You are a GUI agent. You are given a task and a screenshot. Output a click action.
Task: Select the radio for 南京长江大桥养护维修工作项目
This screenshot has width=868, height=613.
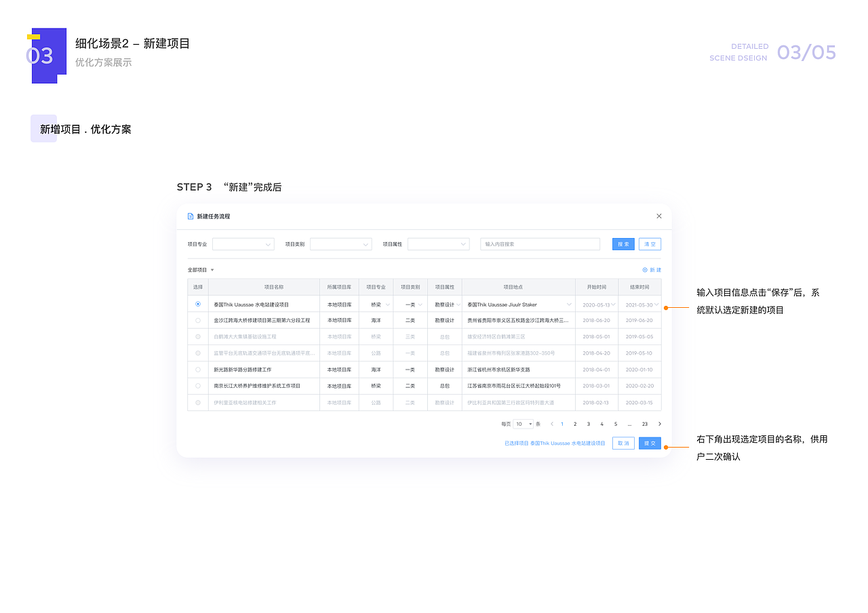click(x=197, y=385)
